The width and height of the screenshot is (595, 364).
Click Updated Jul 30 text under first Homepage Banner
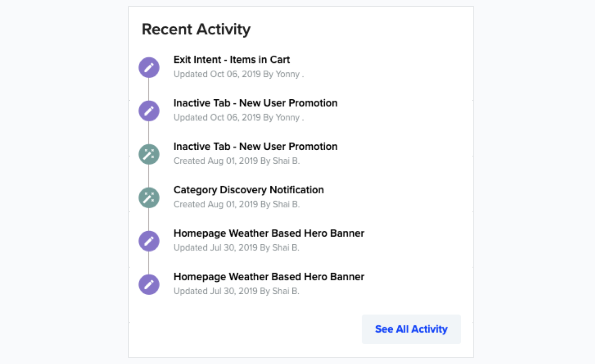click(236, 247)
